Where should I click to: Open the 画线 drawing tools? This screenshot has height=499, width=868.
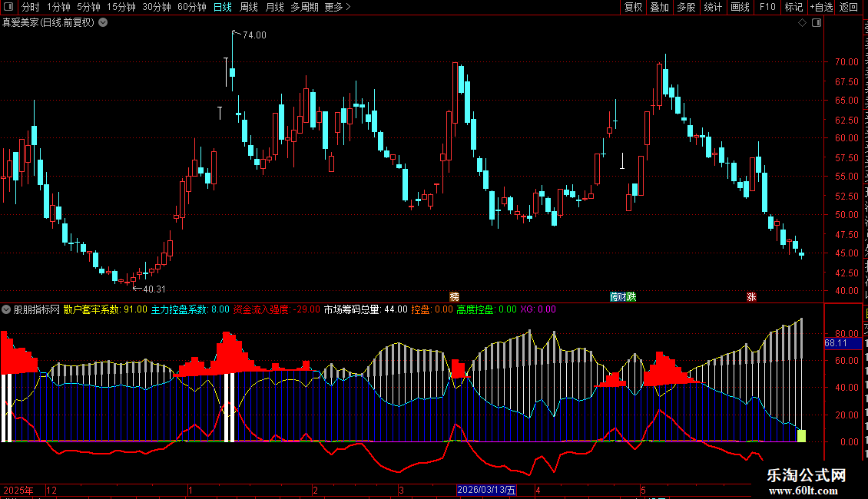coord(740,7)
